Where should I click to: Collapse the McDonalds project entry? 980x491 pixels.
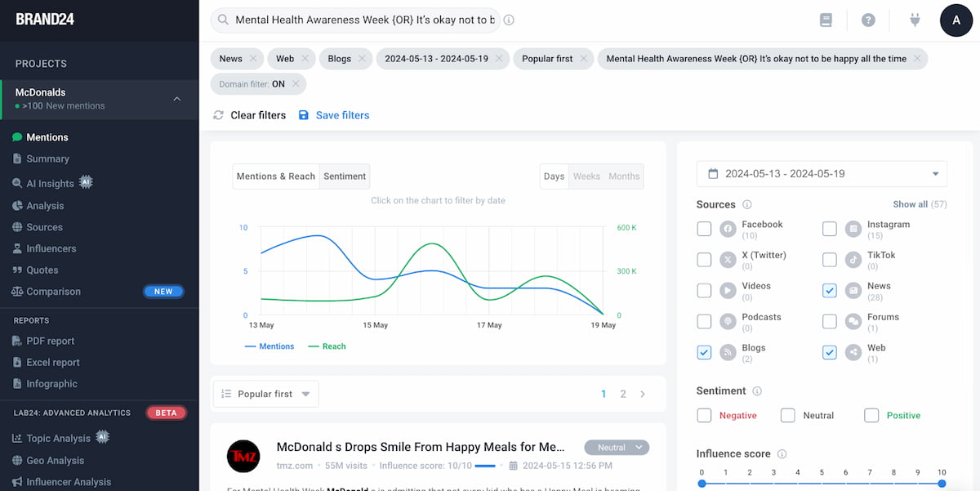tap(176, 99)
